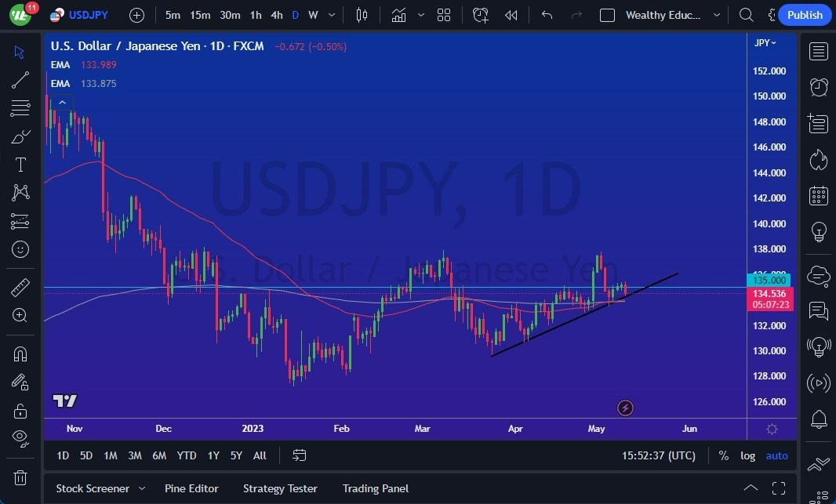Select the Magnet snapping tool
The height and width of the screenshot is (504, 836).
(x=20, y=354)
